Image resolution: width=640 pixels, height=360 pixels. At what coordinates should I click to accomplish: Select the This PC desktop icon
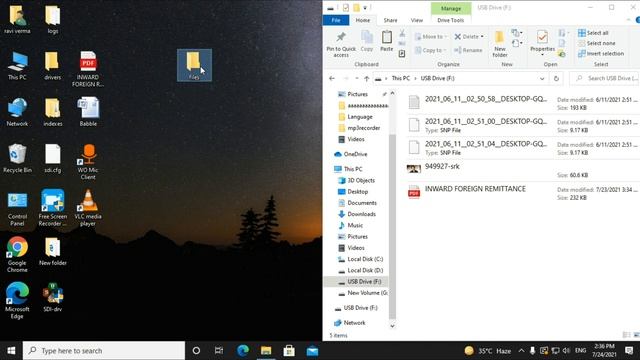(x=17, y=66)
